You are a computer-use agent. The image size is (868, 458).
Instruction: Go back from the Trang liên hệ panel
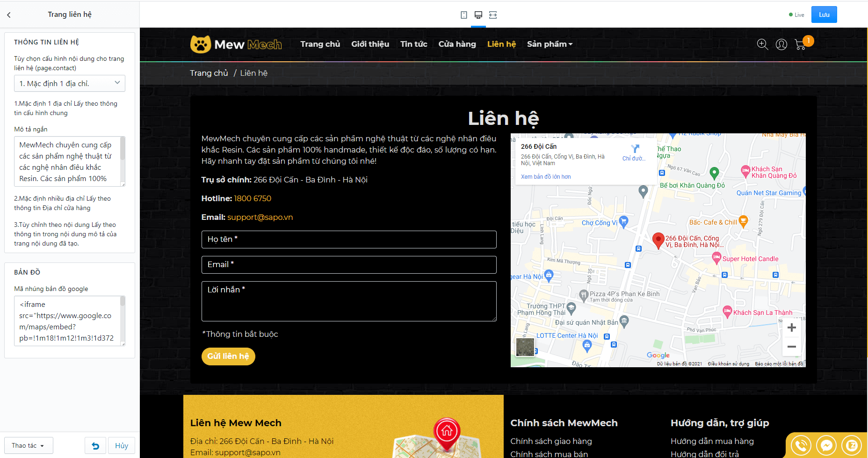(9, 15)
